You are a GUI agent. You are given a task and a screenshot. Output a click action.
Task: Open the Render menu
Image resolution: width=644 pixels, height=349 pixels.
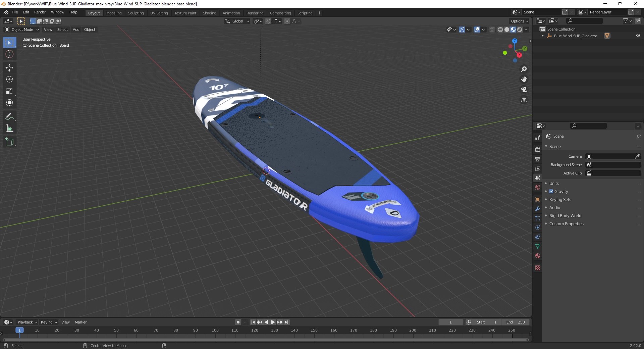[40, 12]
